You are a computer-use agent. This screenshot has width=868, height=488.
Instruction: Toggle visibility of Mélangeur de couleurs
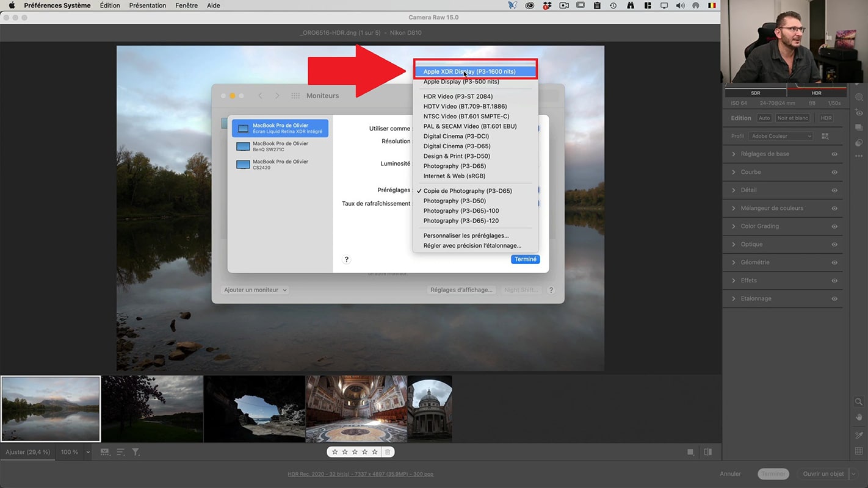[x=834, y=208]
